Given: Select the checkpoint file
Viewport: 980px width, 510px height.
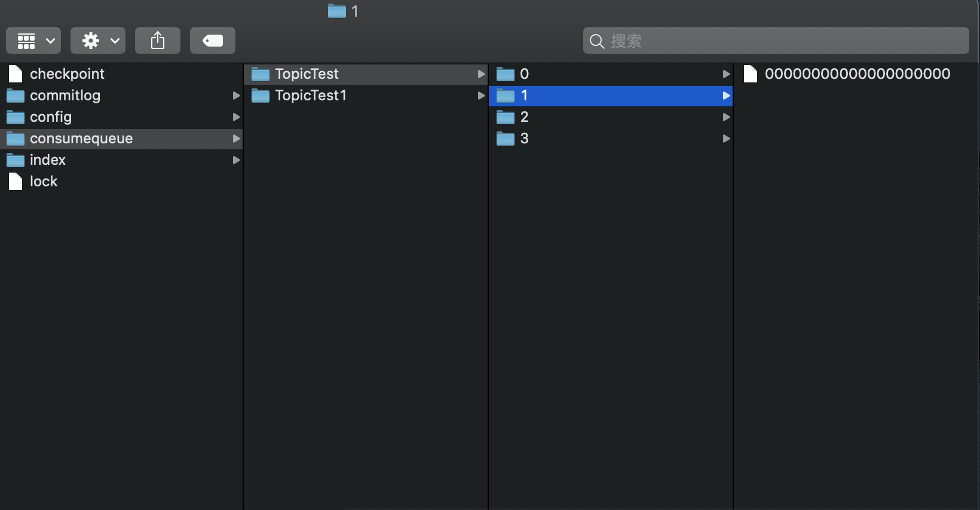Looking at the screenshot, I should point(67,74).
